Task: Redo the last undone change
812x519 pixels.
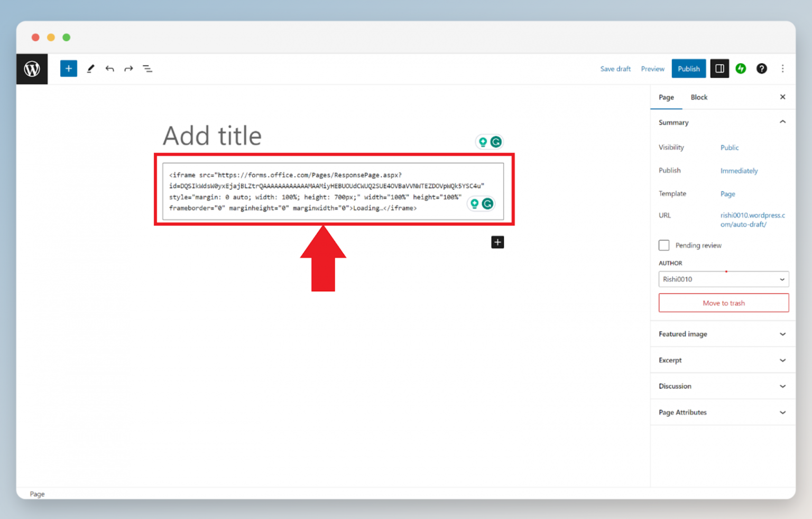Action: [x=128, y=69]
